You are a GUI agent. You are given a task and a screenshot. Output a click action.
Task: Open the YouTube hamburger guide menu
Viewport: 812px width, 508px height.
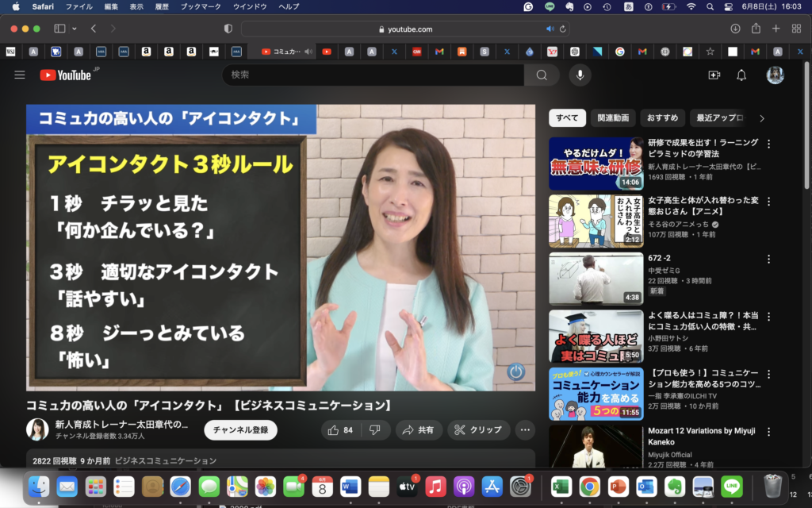point(20,75)
